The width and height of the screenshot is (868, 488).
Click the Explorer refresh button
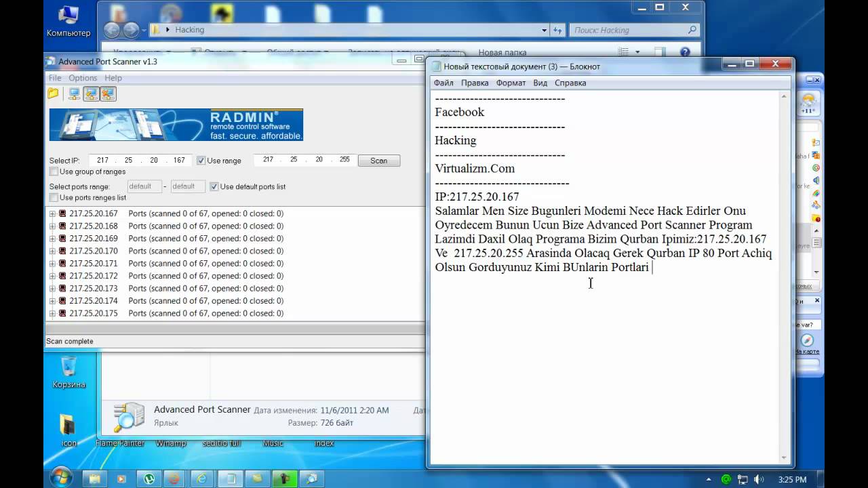click(557, 30)
